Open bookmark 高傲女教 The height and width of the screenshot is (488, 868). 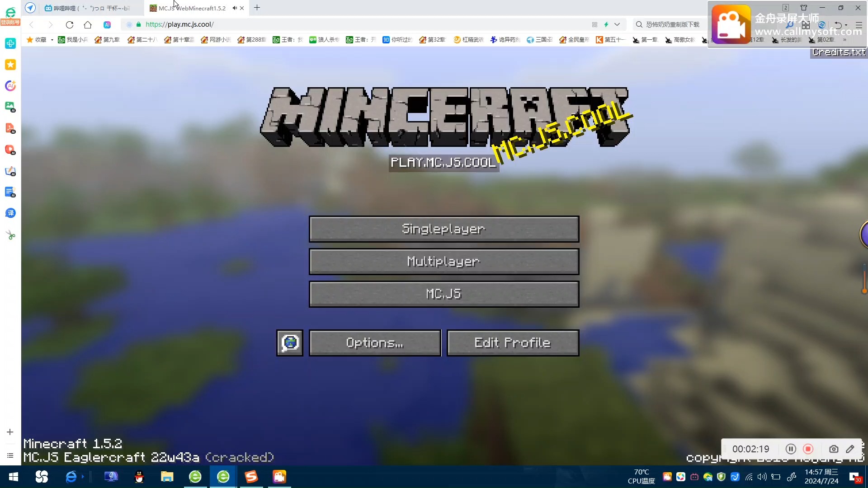pos(680,40)
